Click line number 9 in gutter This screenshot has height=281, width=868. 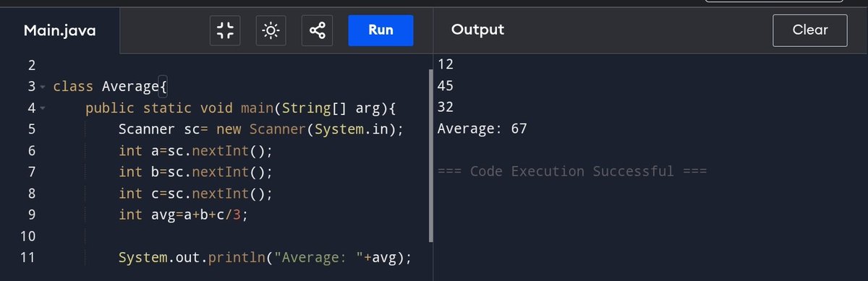(x=31, y=215)
